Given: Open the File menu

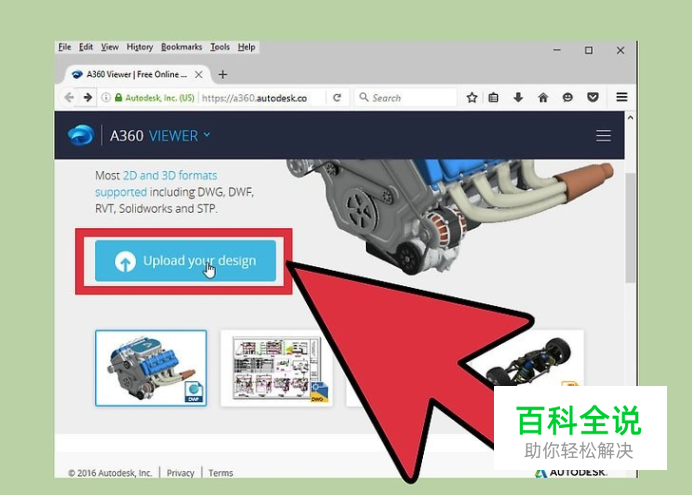Looking at the screenshot, I should pyautogui.click(x=64, y=47).
